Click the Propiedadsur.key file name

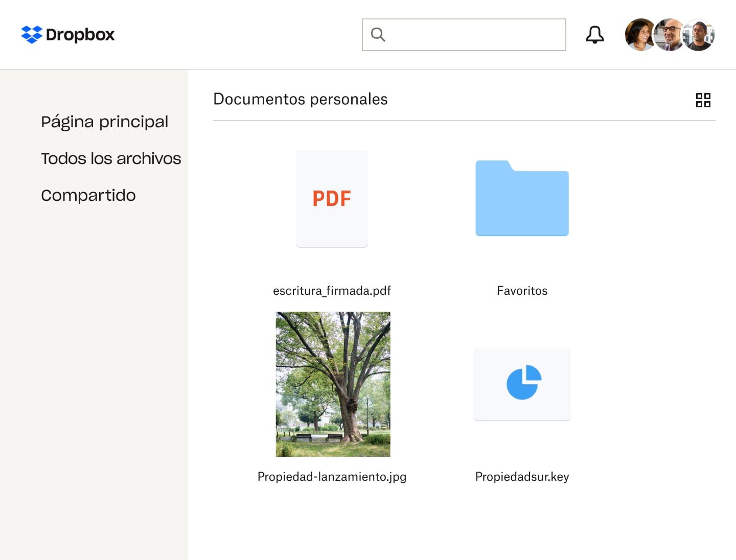[x=522, y=476]
